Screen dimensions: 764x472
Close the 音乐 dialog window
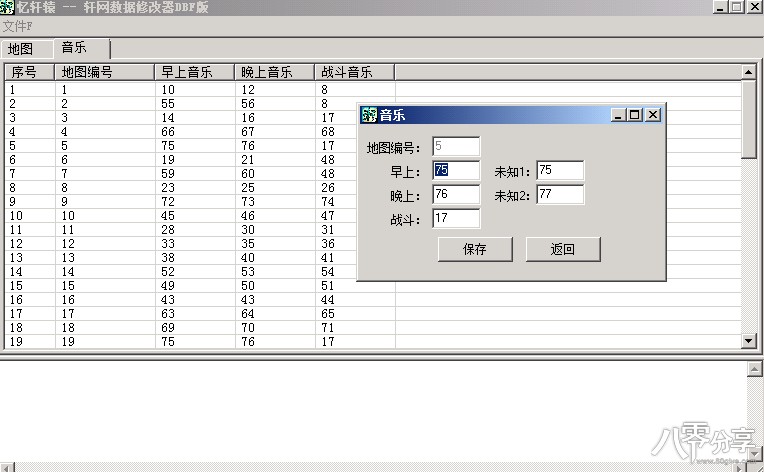point(653,115)
